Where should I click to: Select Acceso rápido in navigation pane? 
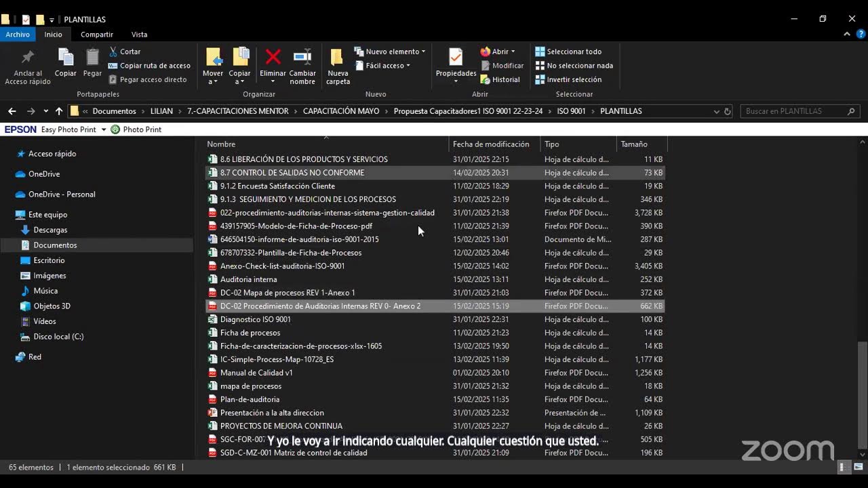[x=52, y=154]
